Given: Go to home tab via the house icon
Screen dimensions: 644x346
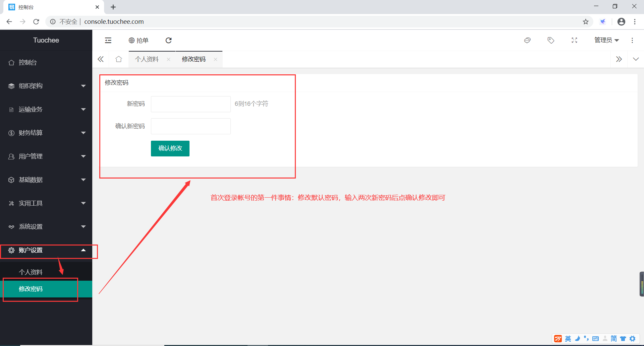Looking at the screenshot, I should coord(119,59).
